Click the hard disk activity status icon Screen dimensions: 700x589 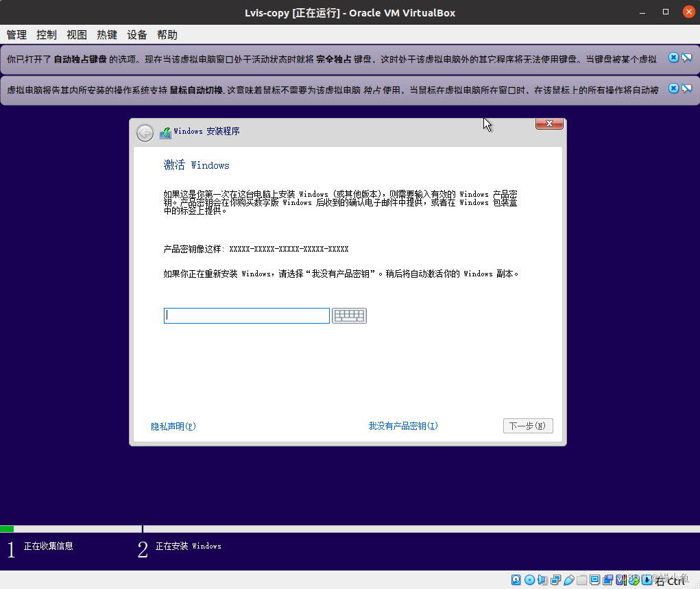[516, 580]
